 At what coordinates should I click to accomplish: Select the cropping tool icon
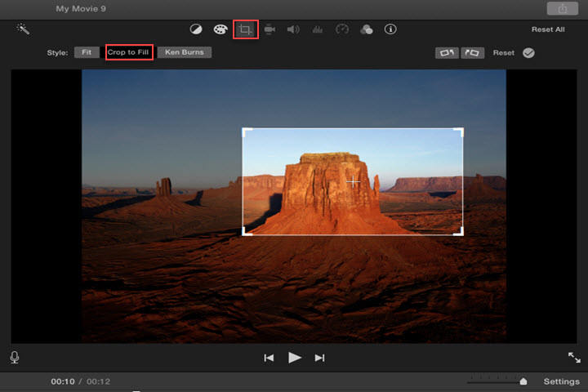246,29
